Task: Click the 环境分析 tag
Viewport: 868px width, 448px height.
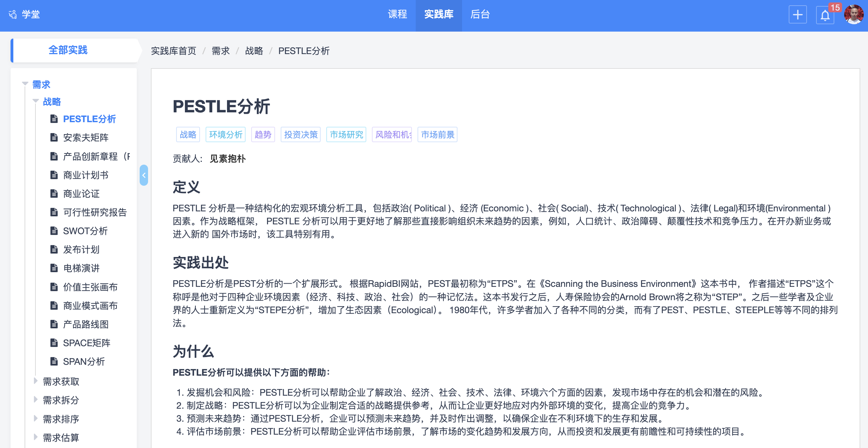Action: point(226,134)
